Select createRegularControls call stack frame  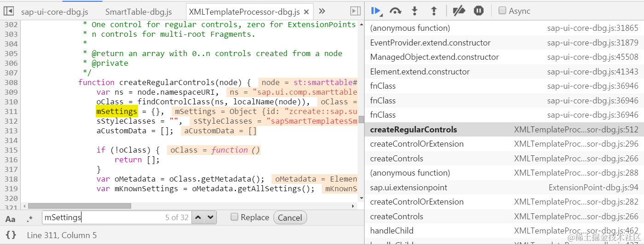point(504,129)
